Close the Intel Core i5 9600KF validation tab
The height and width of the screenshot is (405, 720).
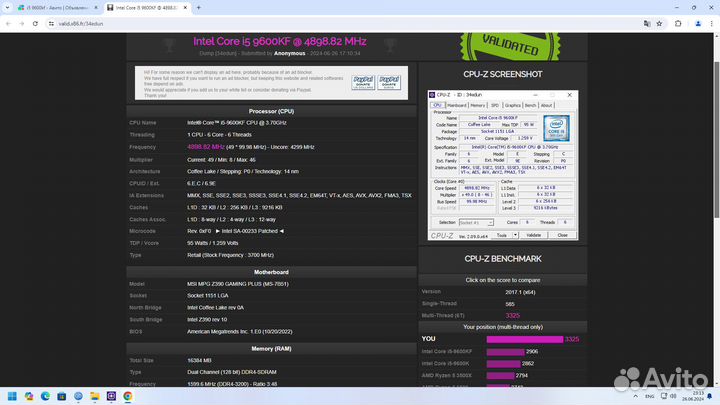(x=186, y=8)
